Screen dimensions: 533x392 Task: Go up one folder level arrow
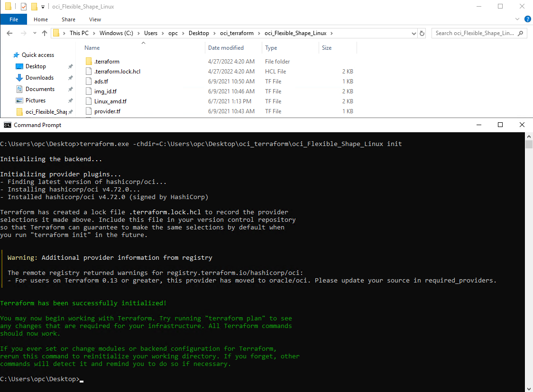pyautogui.click(x=45, y=33)
